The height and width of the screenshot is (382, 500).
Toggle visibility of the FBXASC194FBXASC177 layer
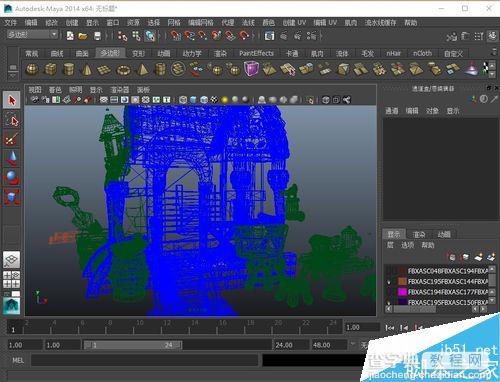pos(389,292)
